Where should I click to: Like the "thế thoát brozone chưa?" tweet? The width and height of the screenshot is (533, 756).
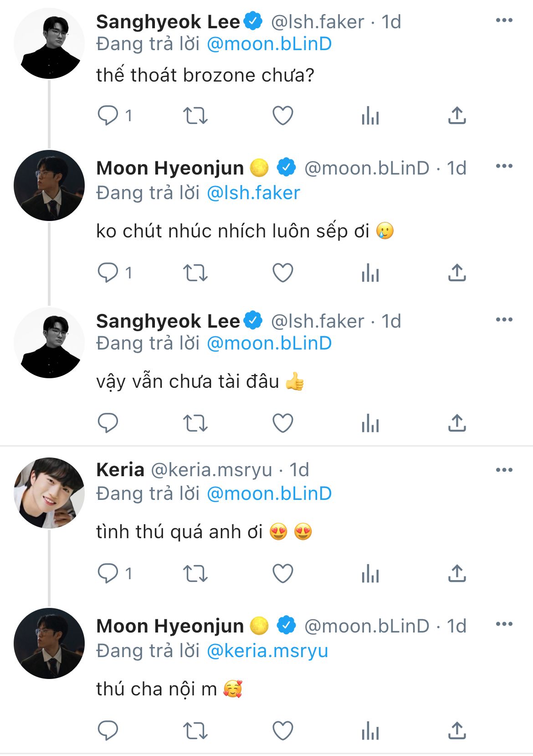[282, 116]
